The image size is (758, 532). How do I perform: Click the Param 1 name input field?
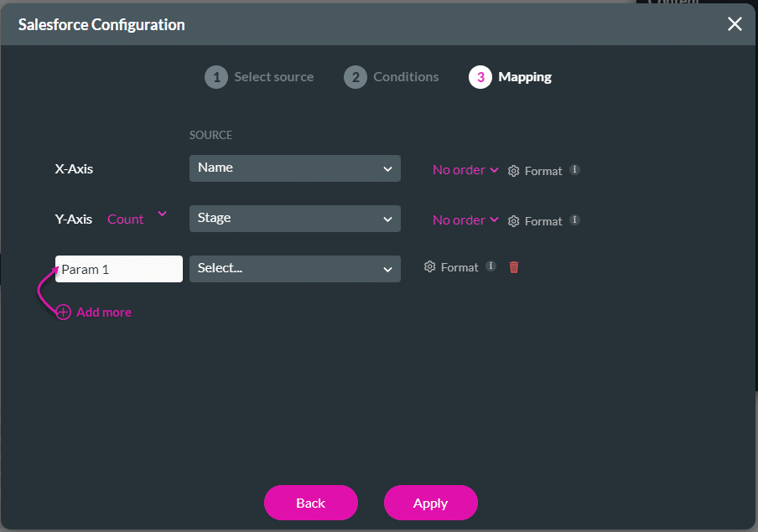pyautogui.click(x=119, y=269)
